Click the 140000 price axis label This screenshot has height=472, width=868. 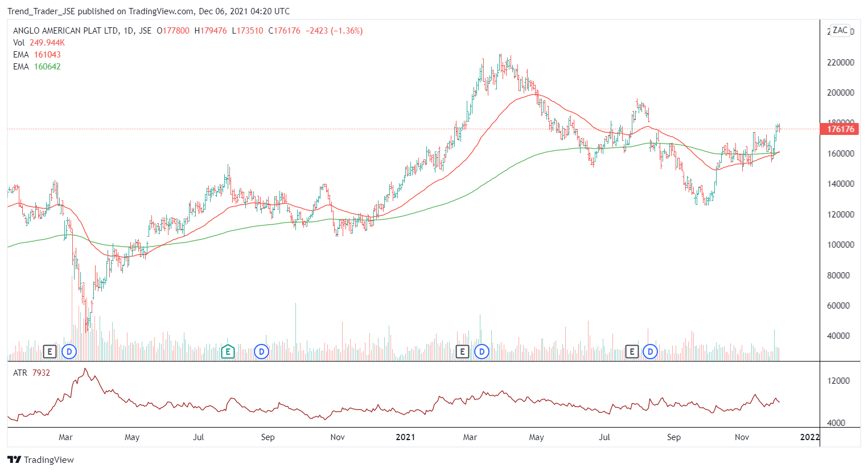[x=840, y=184]
